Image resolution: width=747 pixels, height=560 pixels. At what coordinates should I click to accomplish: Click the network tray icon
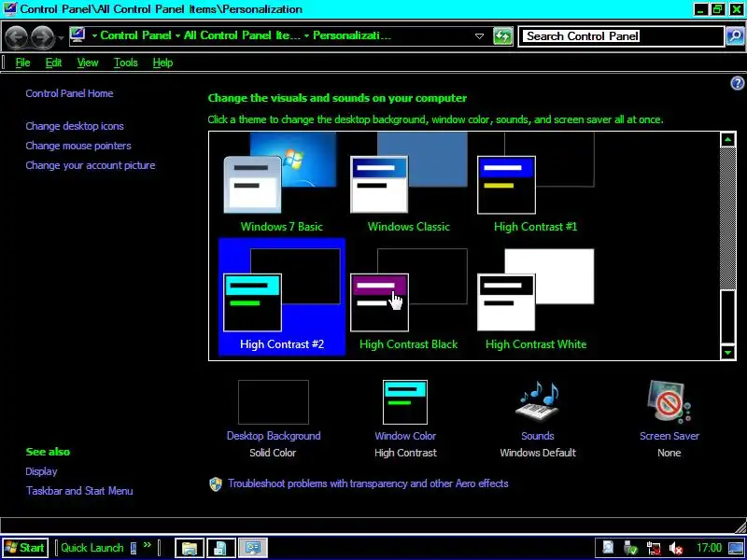654,548
